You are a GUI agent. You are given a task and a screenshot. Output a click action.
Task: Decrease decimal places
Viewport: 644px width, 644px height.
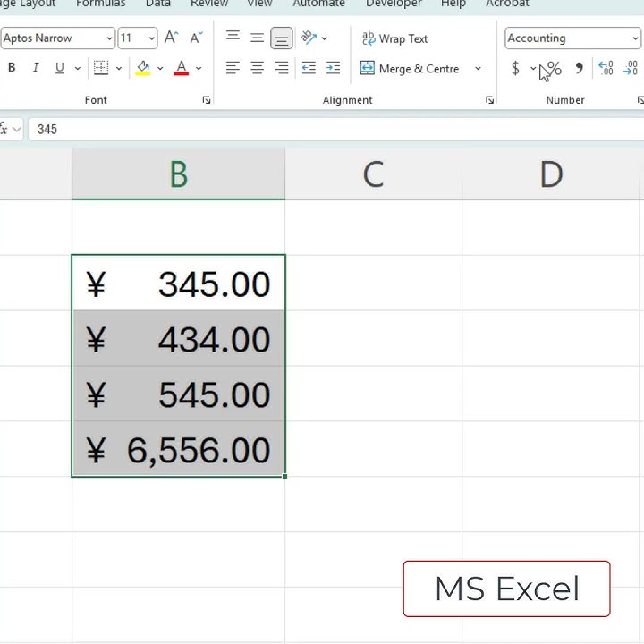pos(631,68)
